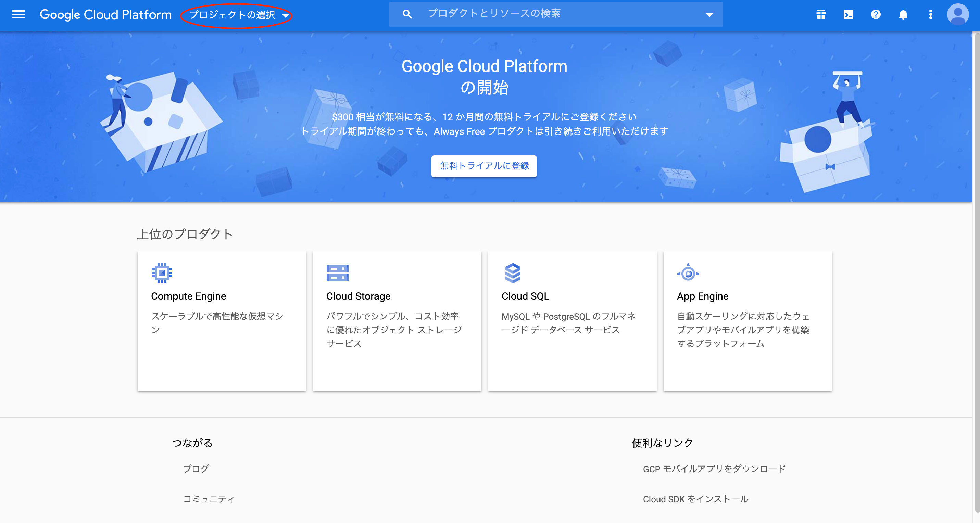Activate Cloud Shell terminal icon
Screen dimensions: 980x523
tap(849, 14)
